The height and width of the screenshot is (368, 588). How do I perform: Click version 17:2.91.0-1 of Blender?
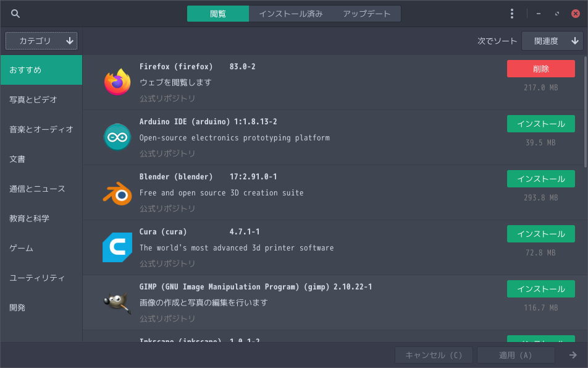[x=253, y=176]
